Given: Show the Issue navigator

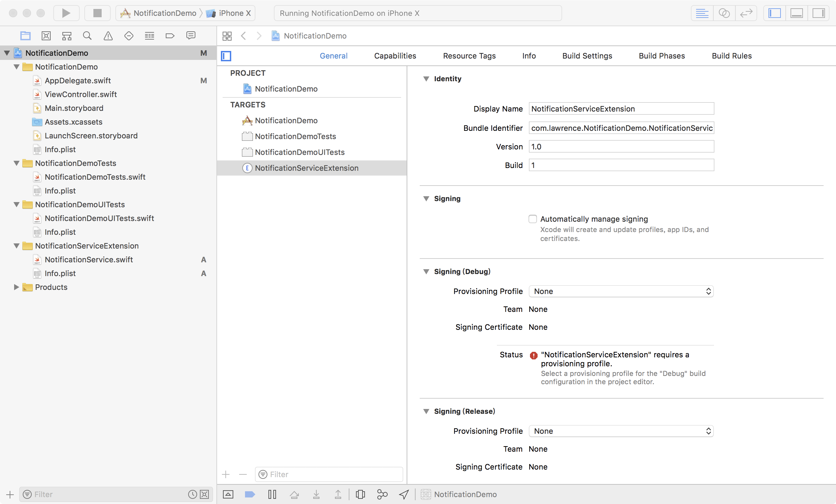Looking at the screenshot, I should [x=108, y=36].
